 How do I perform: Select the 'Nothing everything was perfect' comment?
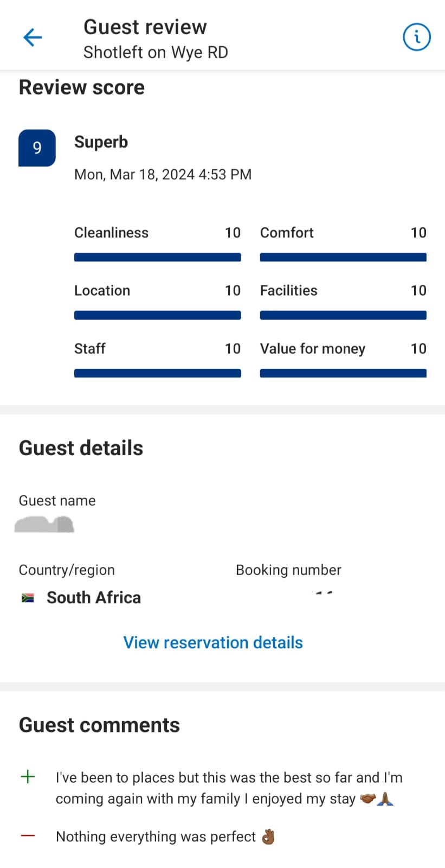(156, 837)
